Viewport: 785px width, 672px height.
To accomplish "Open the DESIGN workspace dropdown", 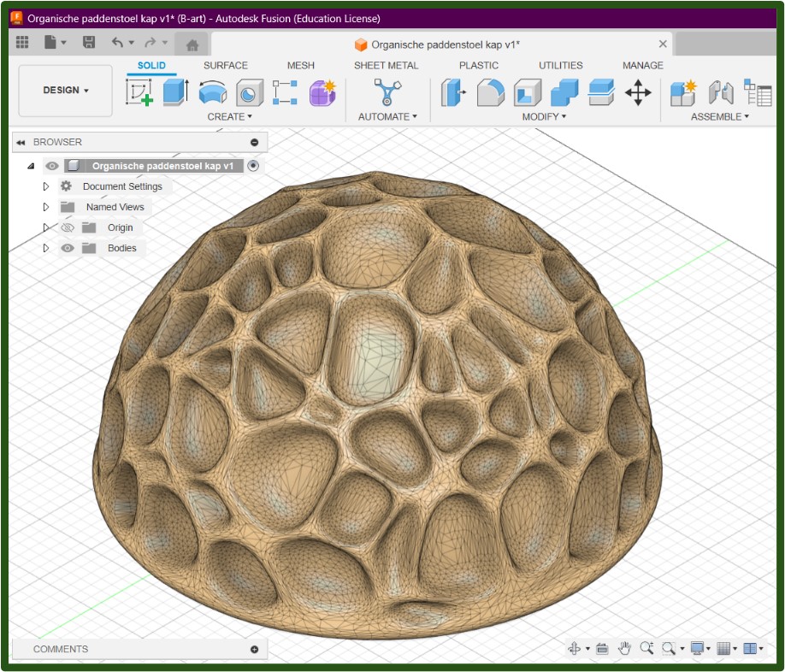I will [66, 91].
